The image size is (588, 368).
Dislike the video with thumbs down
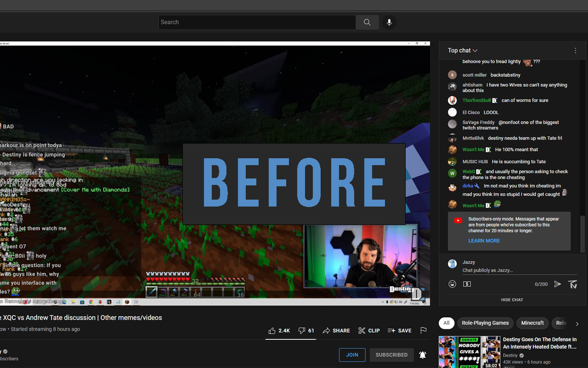[x=306, y=330]
